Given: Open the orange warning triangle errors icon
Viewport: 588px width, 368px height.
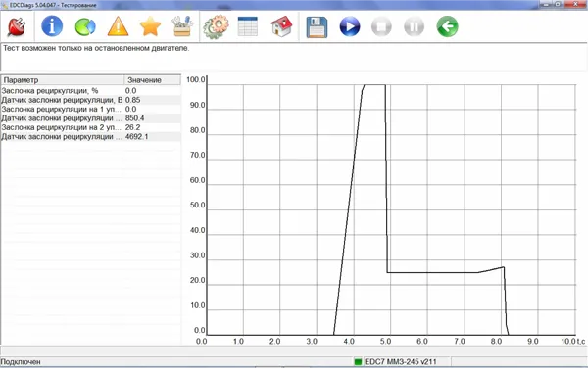Looking at the screenshot, I should coord(118,26).
